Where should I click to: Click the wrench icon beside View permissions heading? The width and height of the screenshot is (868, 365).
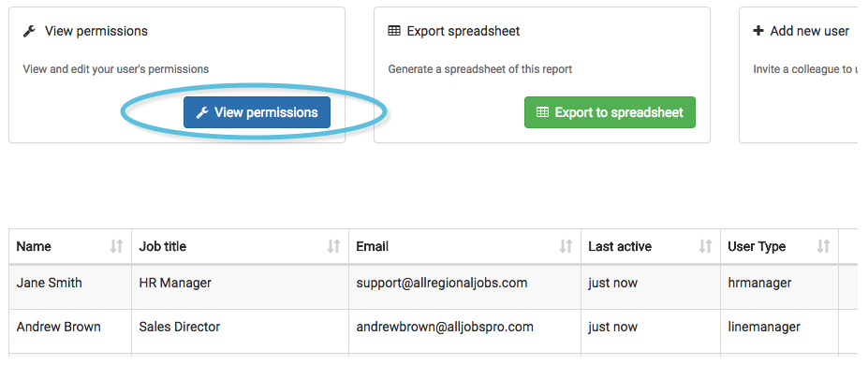tap(29, 32)
